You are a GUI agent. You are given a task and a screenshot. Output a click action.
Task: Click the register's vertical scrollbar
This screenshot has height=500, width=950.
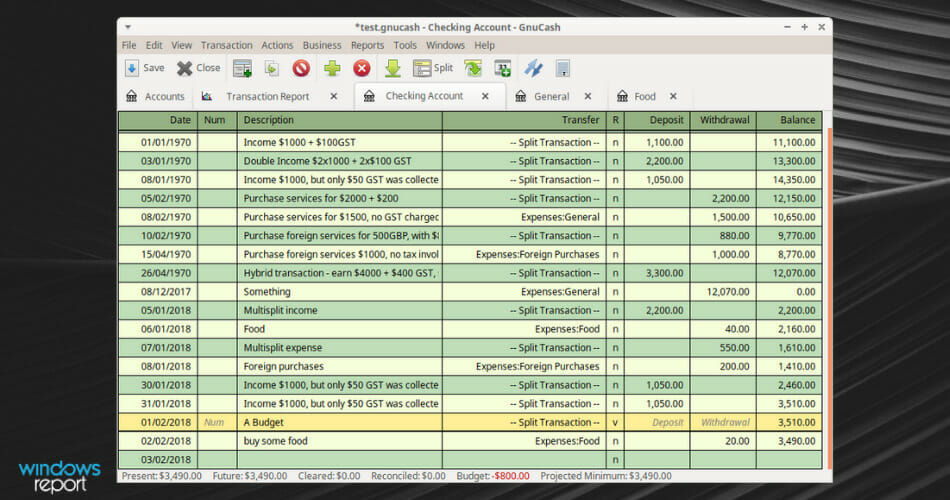click(828, 297)
